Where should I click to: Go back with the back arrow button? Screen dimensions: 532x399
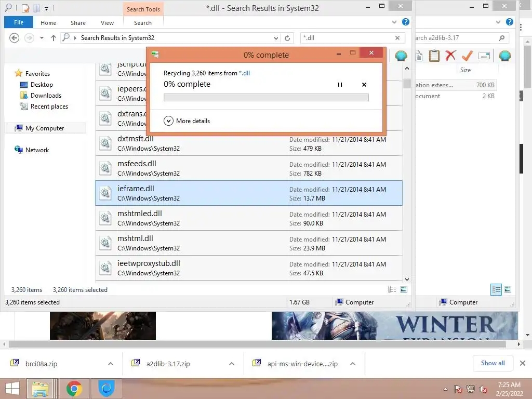pyautogui.click(x=14, y=37)
